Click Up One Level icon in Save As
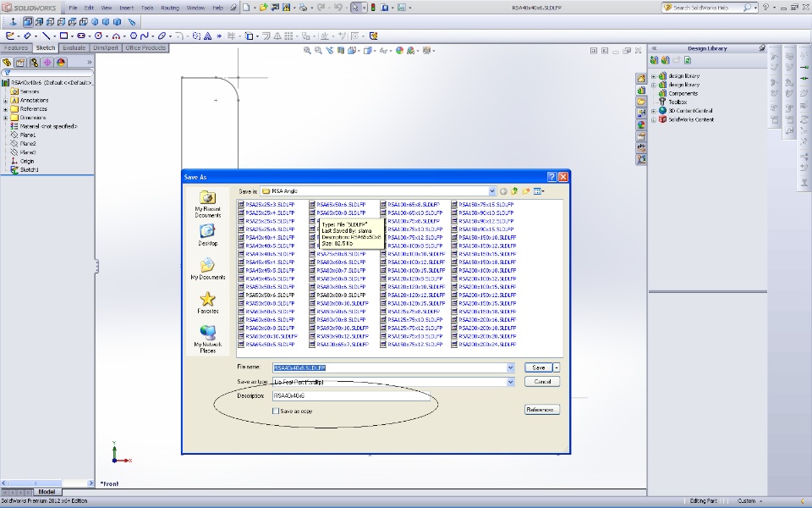 [x=515, y=191]
